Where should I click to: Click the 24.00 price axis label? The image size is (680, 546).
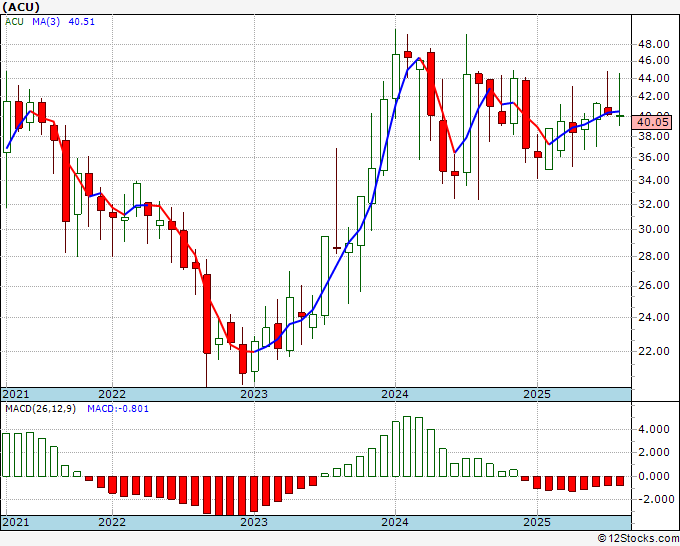tap(653, 317)
